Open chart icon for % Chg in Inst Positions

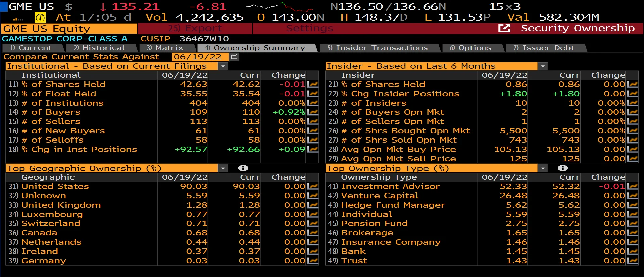tap(313, 149)
